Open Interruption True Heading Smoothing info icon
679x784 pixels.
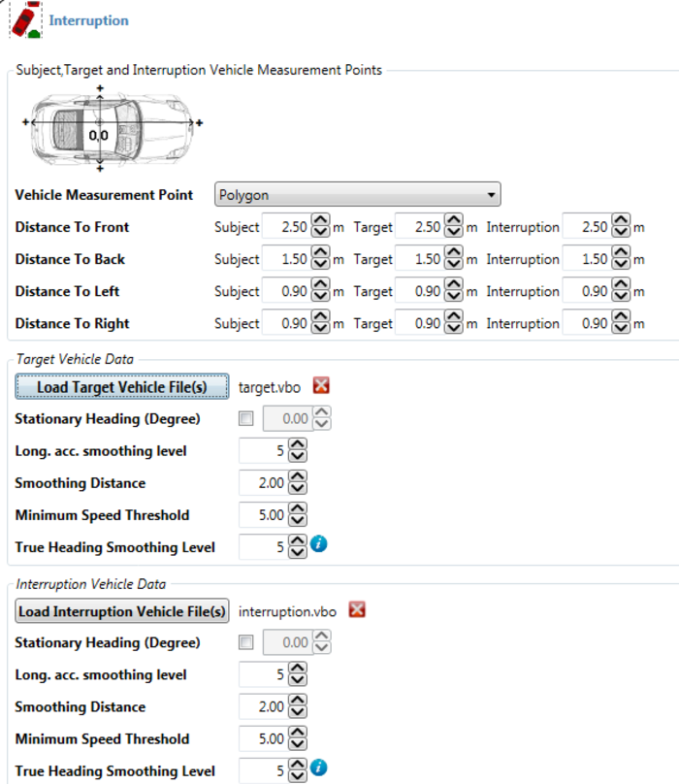[x=318, y=768]
